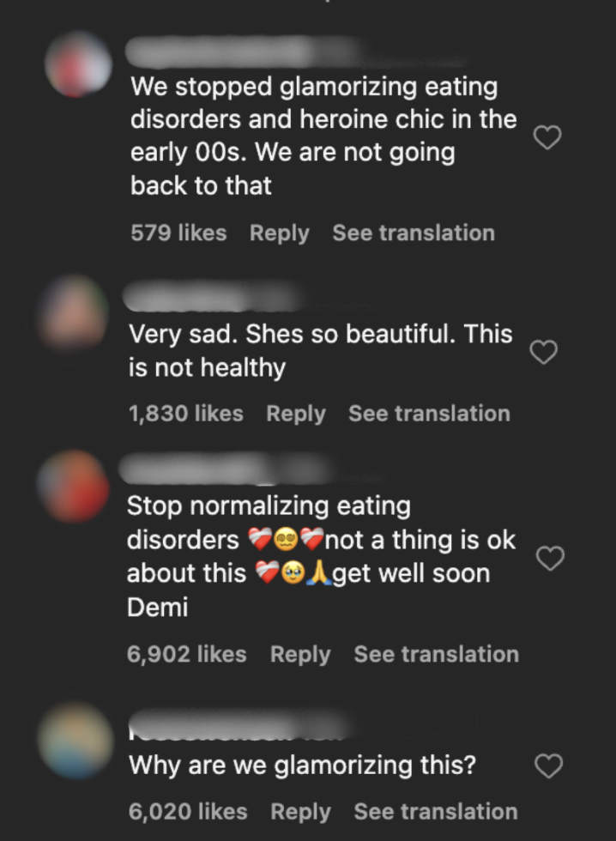See translation of the "Very sad" comment
616x841 pixels.
[429, 413]
